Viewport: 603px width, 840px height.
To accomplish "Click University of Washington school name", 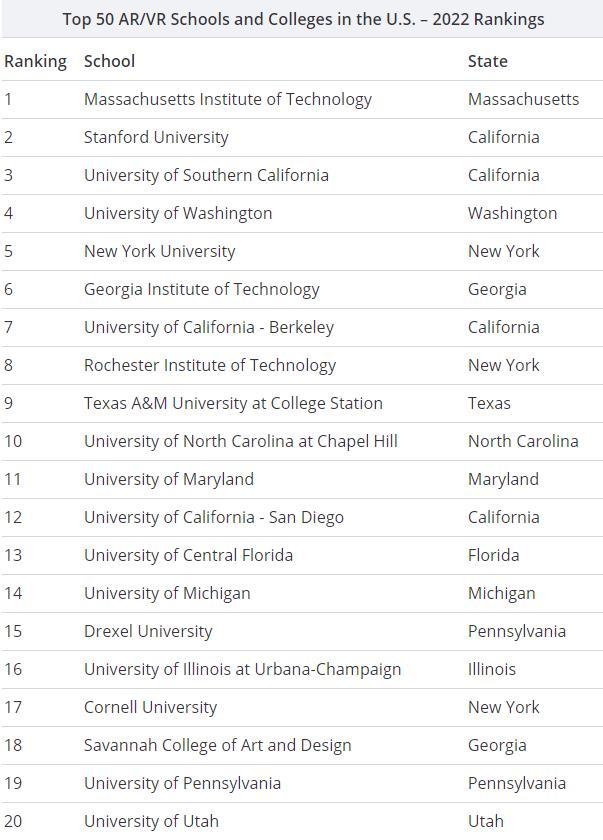I will [x=178, y=213].
